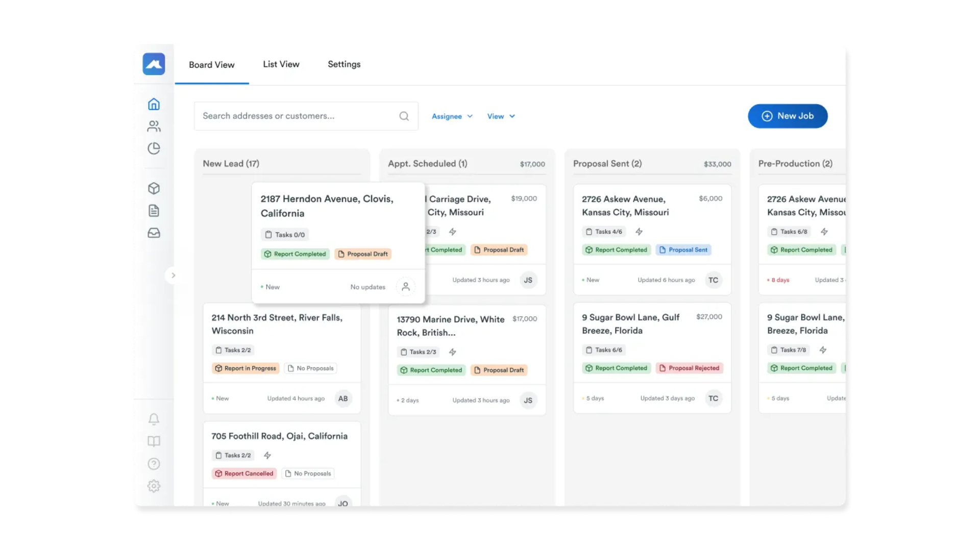Open the Settings tab
The height and width of the screenshot is (551, 980).
(x=344, y=64)
